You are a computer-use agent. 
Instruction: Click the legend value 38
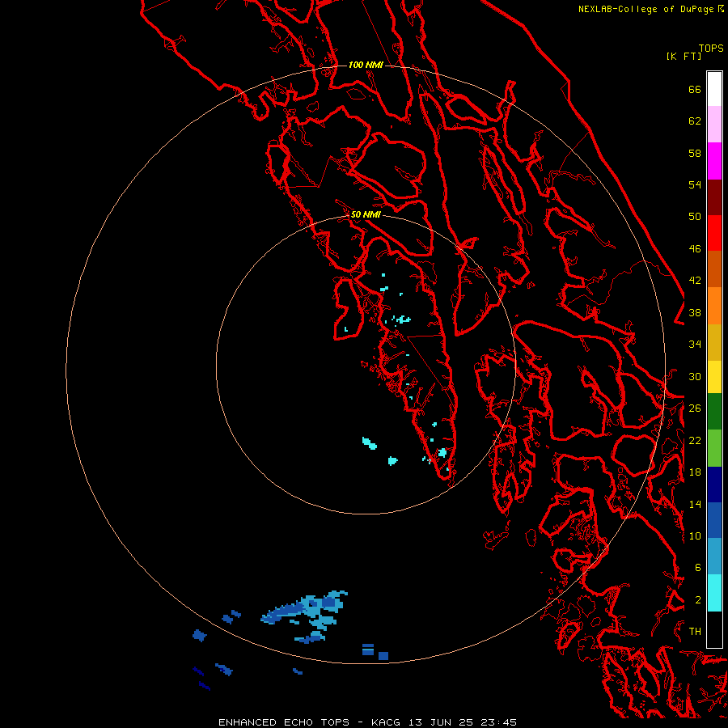pos(695,312)
